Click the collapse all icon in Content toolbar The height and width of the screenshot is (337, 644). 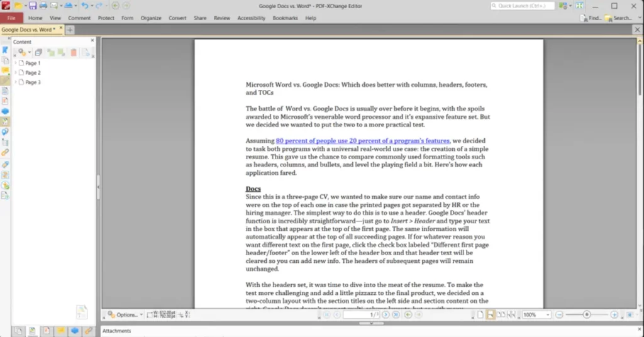click(38, 53)
